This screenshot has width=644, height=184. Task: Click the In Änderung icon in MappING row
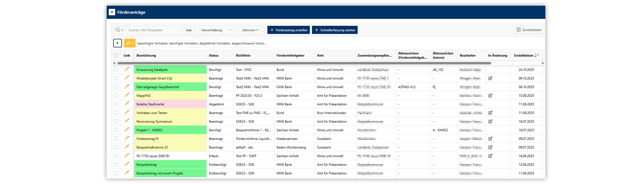click(490, 95)
